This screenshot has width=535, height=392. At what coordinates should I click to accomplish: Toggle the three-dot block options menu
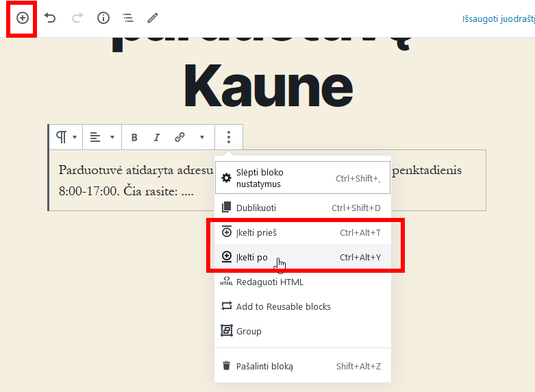[x=229, y=137]
